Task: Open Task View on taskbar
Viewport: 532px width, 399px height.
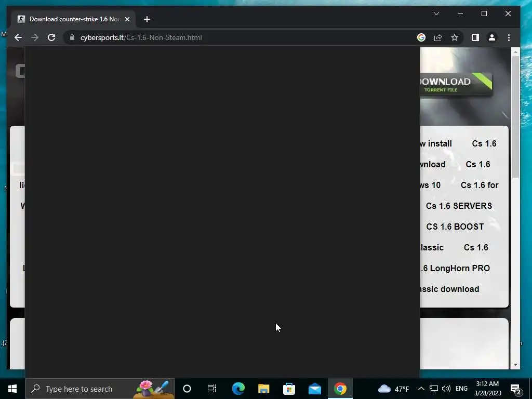Action: pyautogui.click(x=212, y=389)
